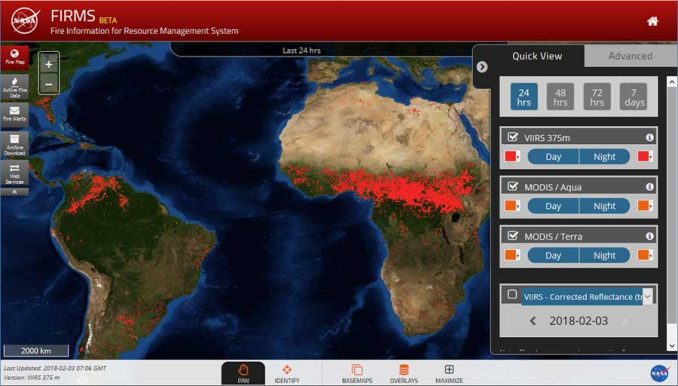Image resolution: width=678 pixels, height=386 pixels.
Task: Click the FIRMS title text
Action: pos(73,16)
